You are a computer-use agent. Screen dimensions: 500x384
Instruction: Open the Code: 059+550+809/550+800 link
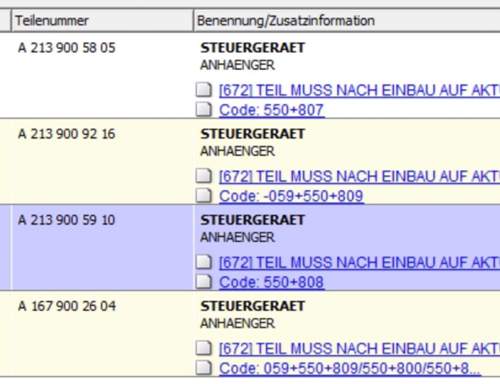coord(350,369)
